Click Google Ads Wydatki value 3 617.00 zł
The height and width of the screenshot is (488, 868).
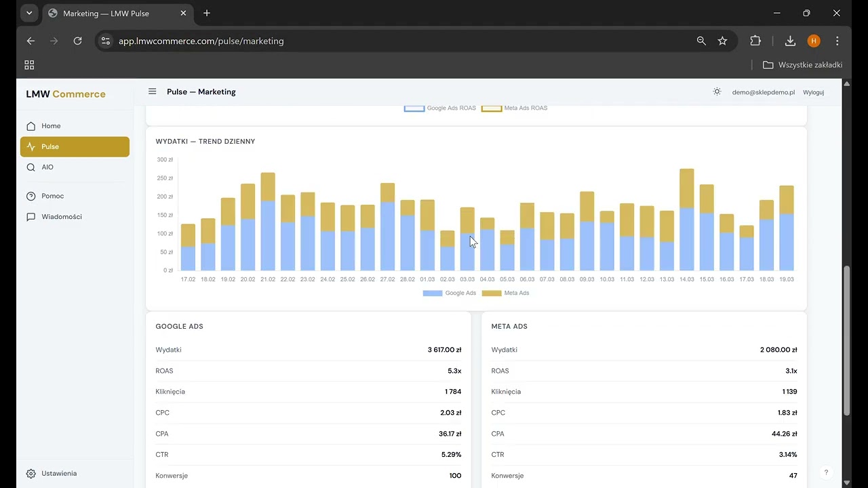click(x=444, y=350)
